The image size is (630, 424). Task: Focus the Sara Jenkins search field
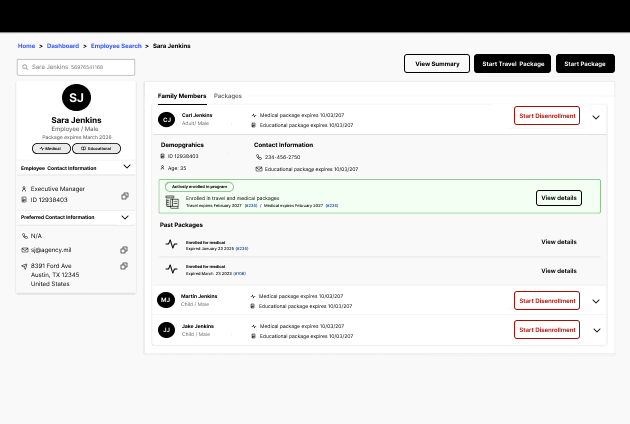pos(80,67)
